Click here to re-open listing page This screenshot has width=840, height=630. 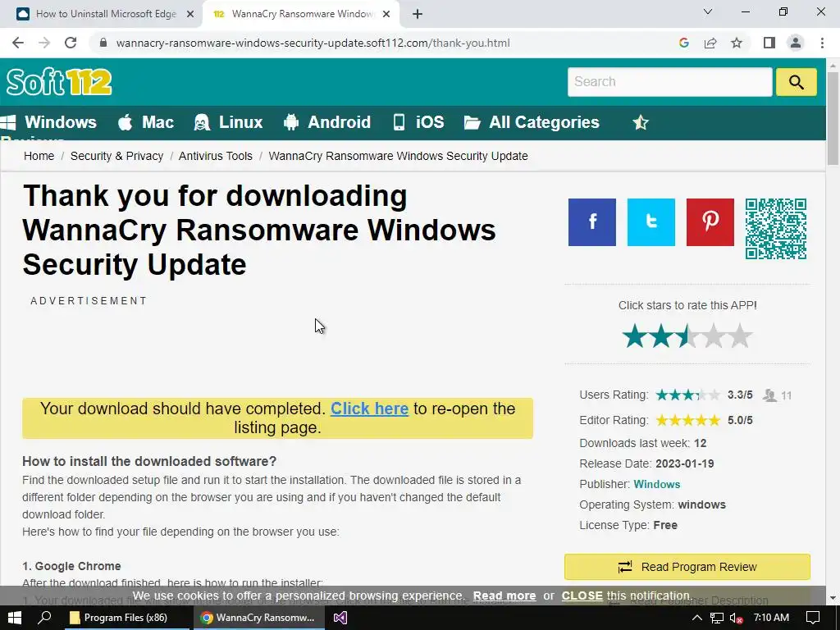pyautogui.click(x=370, y=409)
